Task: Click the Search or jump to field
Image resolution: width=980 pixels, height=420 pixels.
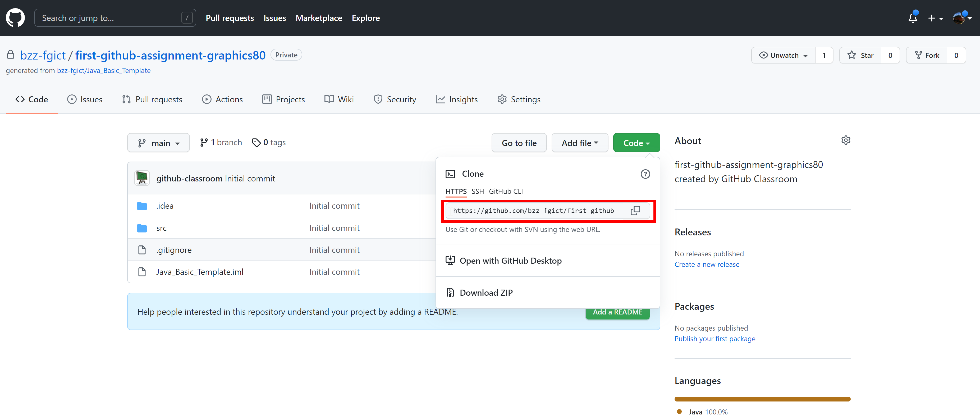Action: (115, 18)
